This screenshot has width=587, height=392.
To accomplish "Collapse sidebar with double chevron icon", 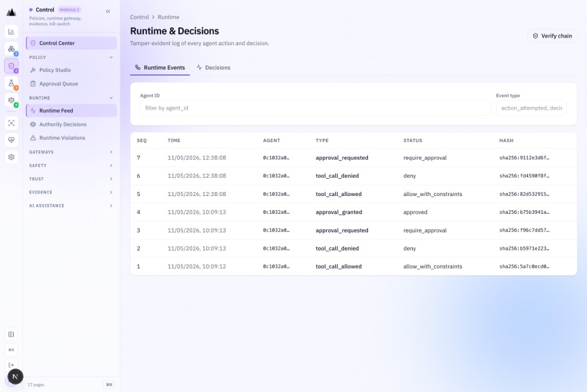I will click(108, 11).
